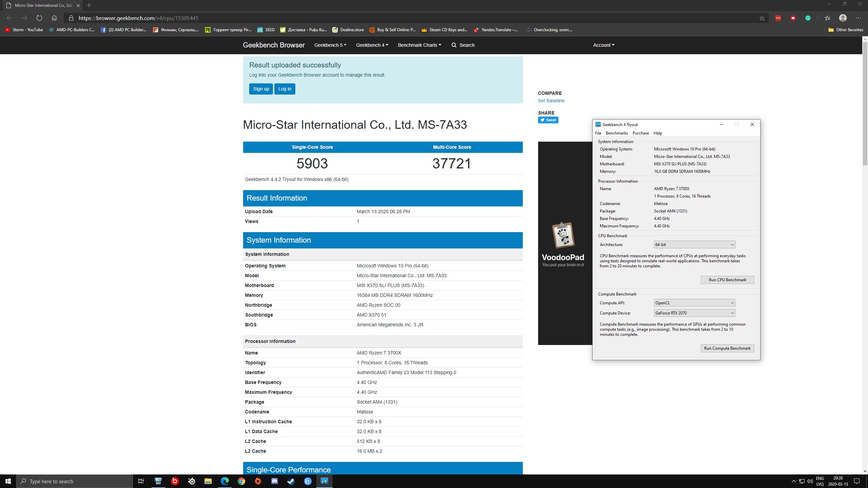868x488 pixels.
Task: Open the browser profile avatar
Action: pos(843,18)
